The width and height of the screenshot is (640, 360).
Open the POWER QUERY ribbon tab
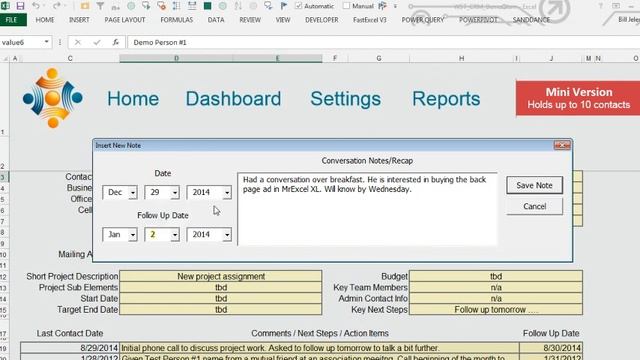[423, 20]
